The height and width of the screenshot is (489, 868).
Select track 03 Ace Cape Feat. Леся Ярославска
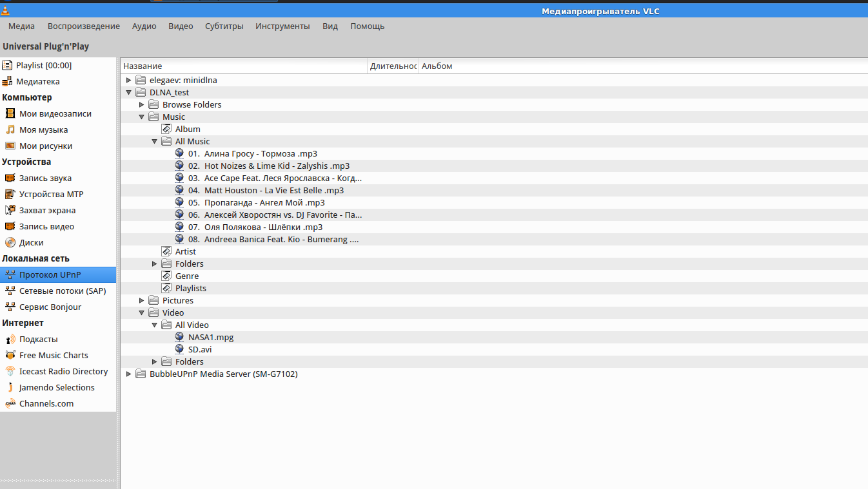click(x=275, y=178)
